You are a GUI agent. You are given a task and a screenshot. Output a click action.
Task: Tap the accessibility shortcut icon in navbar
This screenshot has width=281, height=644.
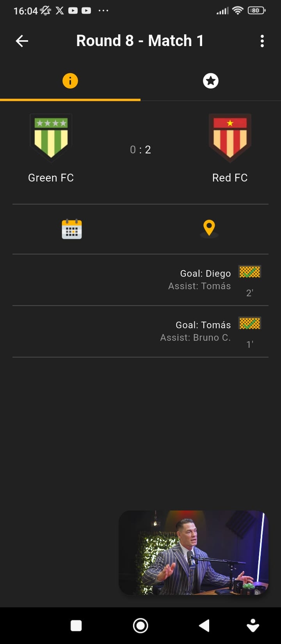(253, 626)
